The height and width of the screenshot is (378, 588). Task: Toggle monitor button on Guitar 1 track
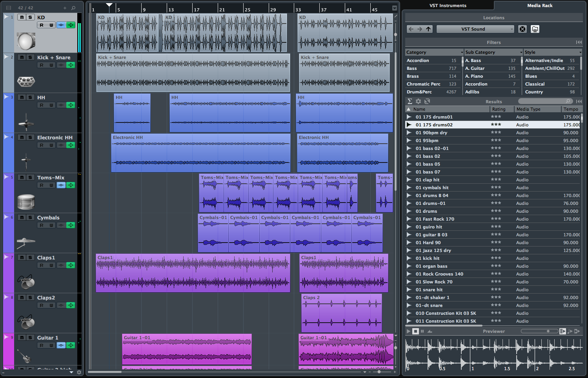click(x=61, y=345)
